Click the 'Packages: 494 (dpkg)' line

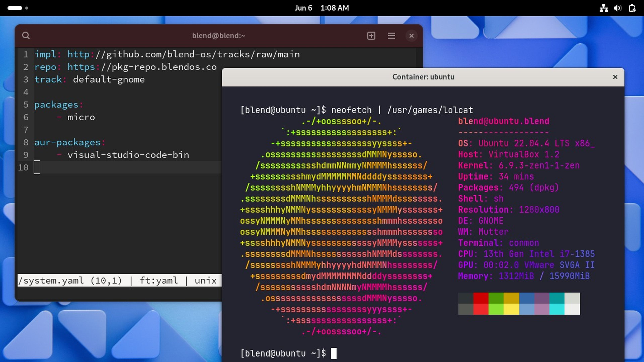(508, 188)
